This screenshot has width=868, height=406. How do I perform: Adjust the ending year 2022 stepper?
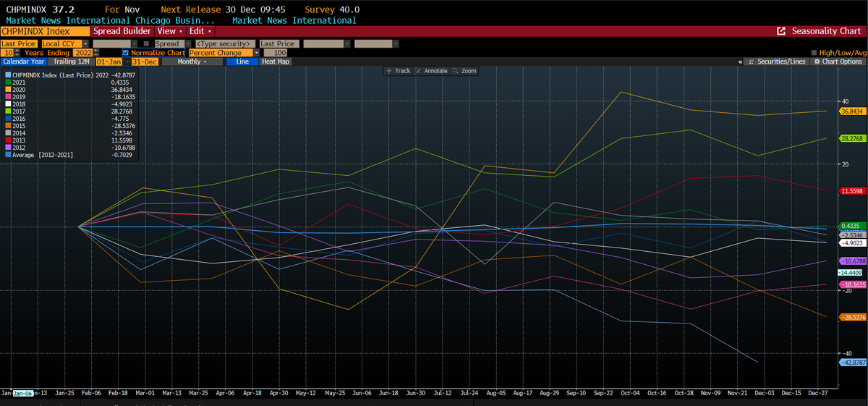[x=95, y=53]
